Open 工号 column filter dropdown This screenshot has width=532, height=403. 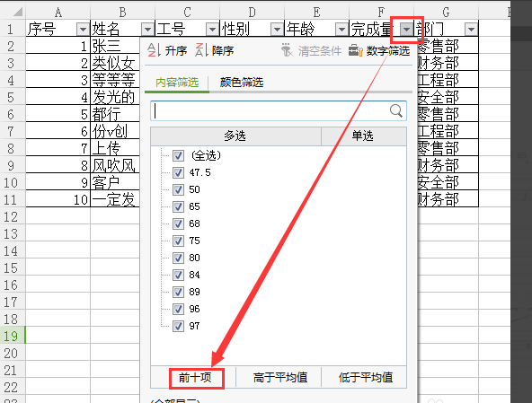pyautogui.click(x=212, y=30)
